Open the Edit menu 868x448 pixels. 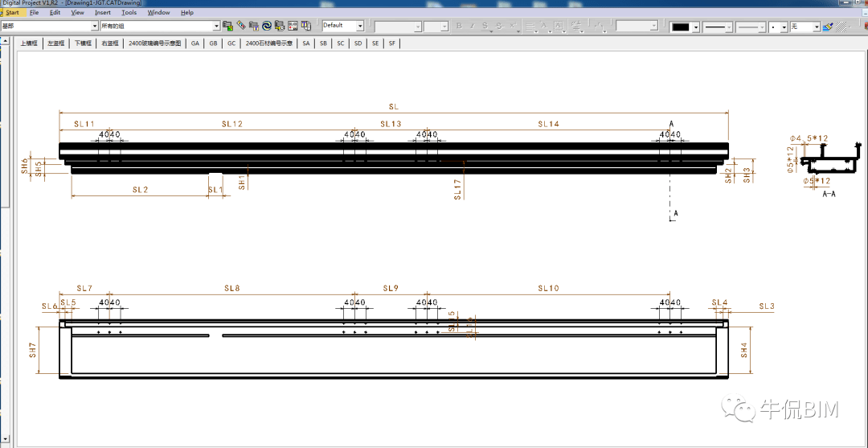[55, 12]
